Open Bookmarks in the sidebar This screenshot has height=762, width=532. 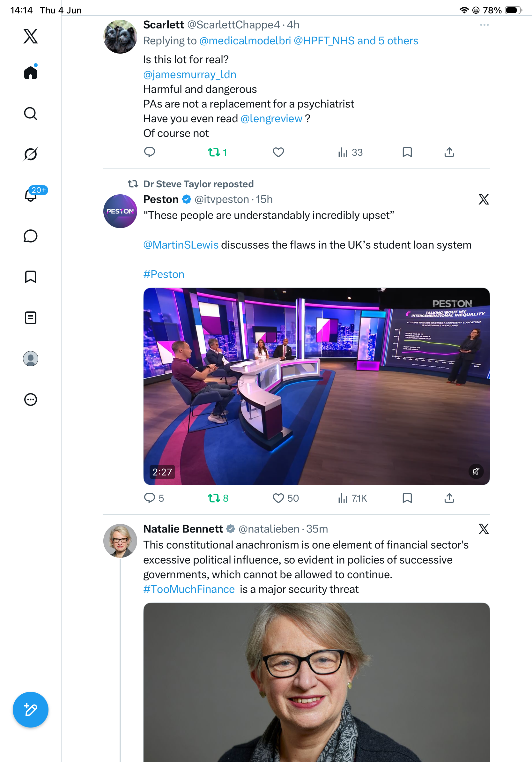coord(31,277)
